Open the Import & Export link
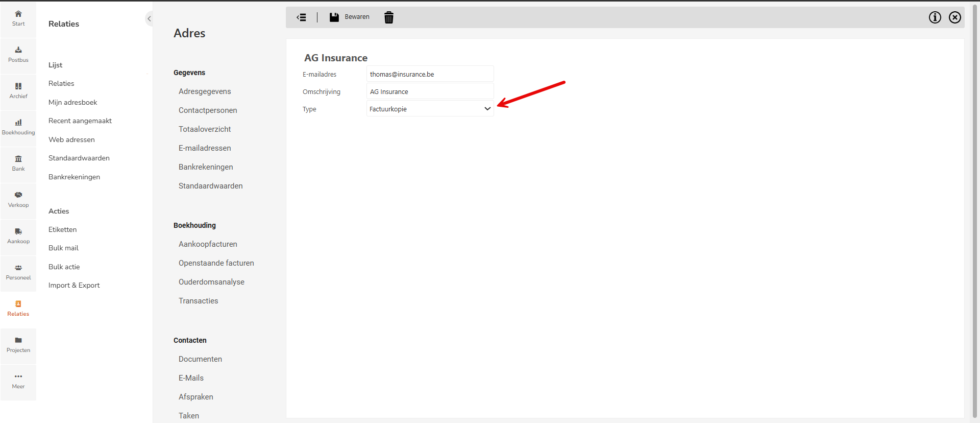 tap(74, 286)
